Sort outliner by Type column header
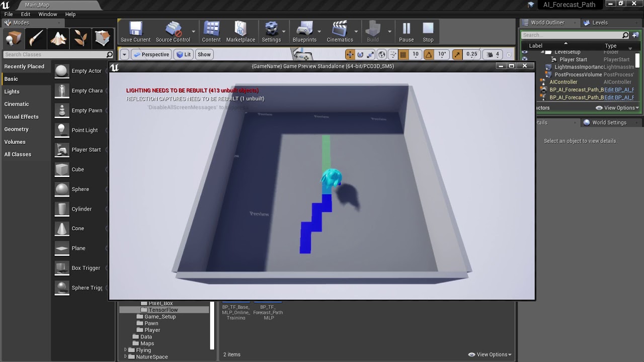 pos(610,46)
